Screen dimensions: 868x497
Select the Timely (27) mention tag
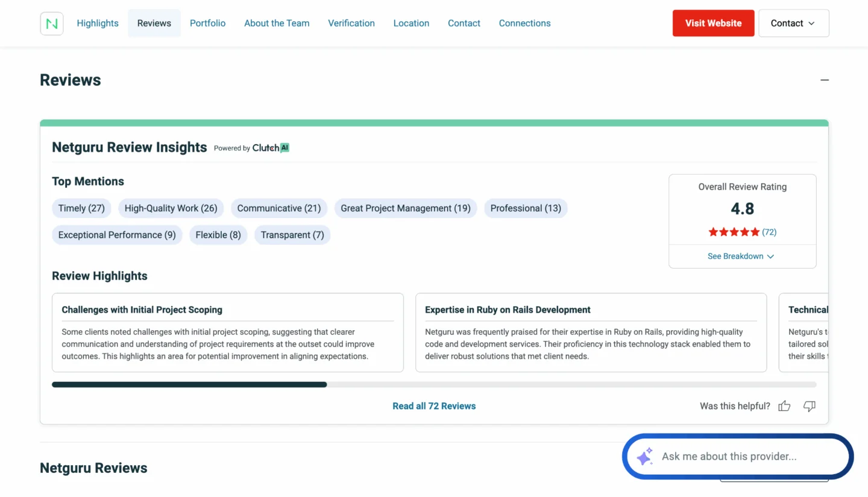[x=81, y=208]
